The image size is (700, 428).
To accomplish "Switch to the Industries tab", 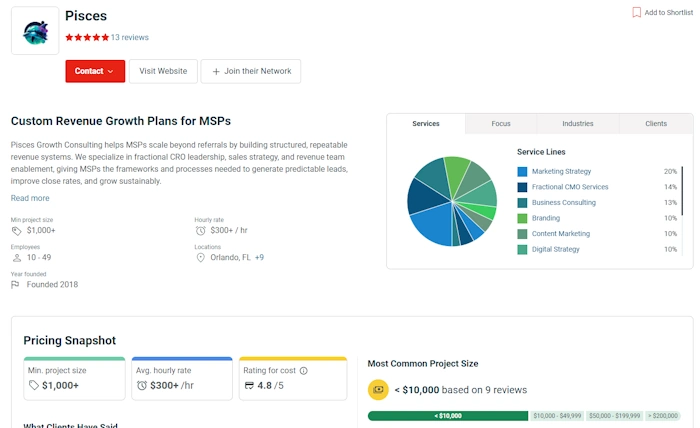I will pos(578,124).
